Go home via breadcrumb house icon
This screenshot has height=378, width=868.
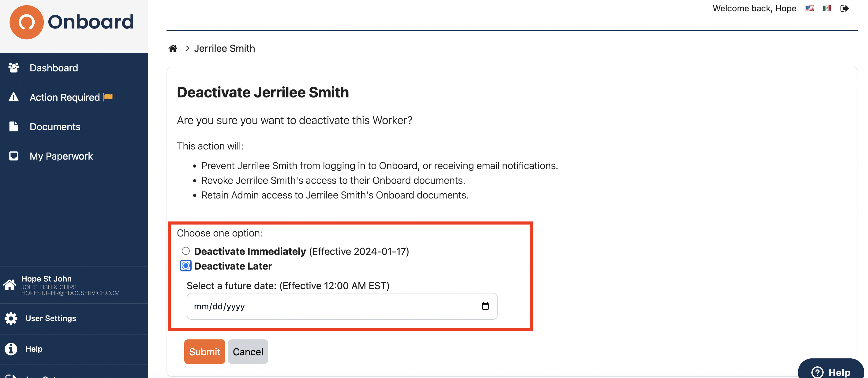[x=173, y=48]
